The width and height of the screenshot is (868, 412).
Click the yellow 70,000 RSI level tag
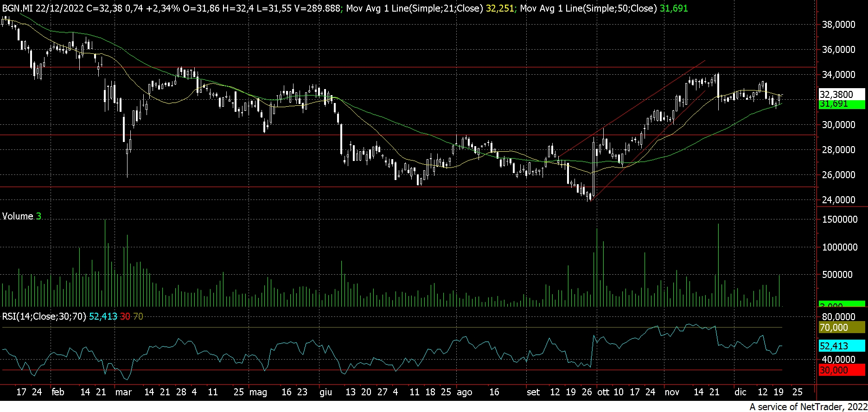tap(842, 328)
